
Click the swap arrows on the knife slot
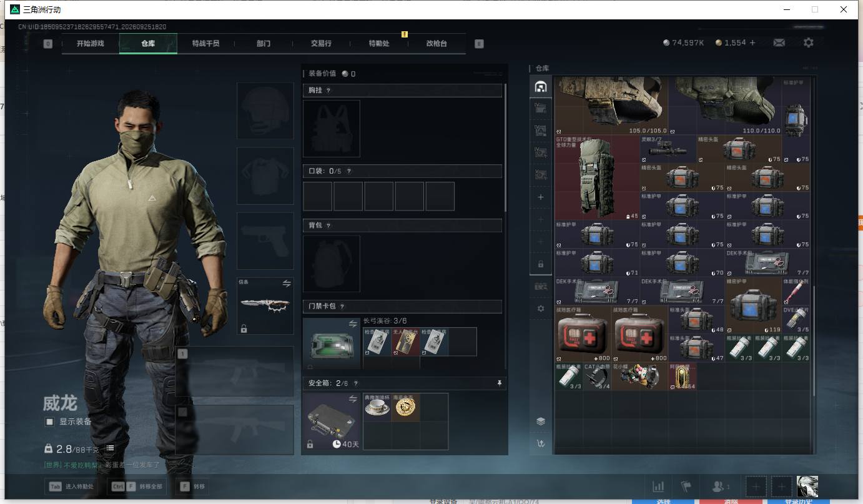[x=287, y=284]
